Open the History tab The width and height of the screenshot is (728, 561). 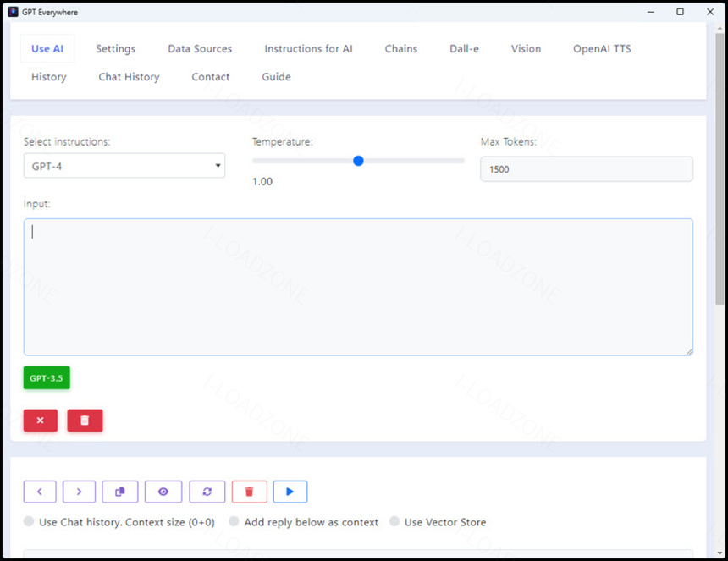49,77
